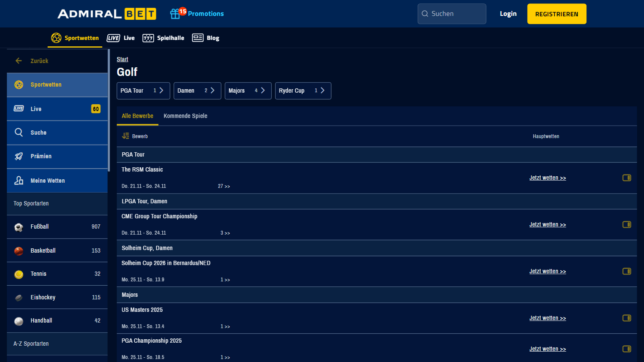Click LPGA Tour, Damen group header
Image resolution: width=644 pixels, height=362 pixels.
(377, 201)
